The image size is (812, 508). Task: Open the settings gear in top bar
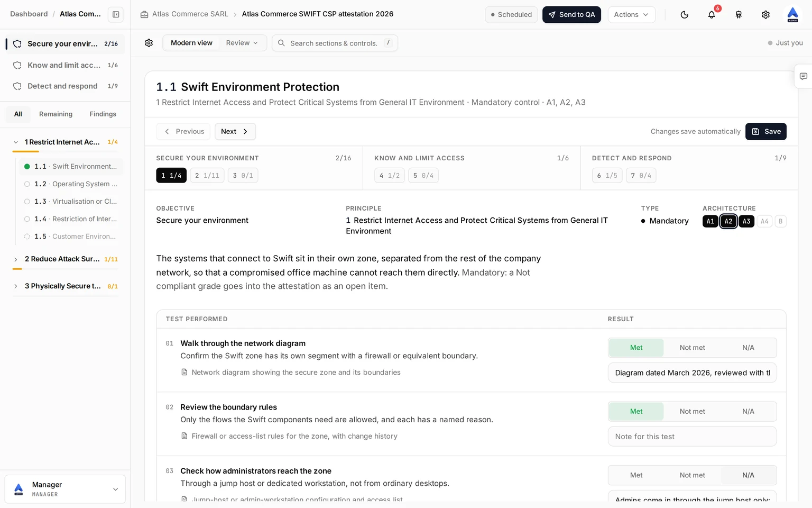click(765, 15)
